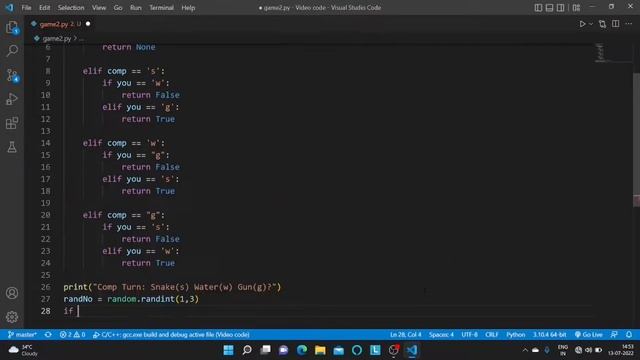Toggle the secondary side bar layout icon
Viewport: 640px width, 360px height.
[560, 8]
